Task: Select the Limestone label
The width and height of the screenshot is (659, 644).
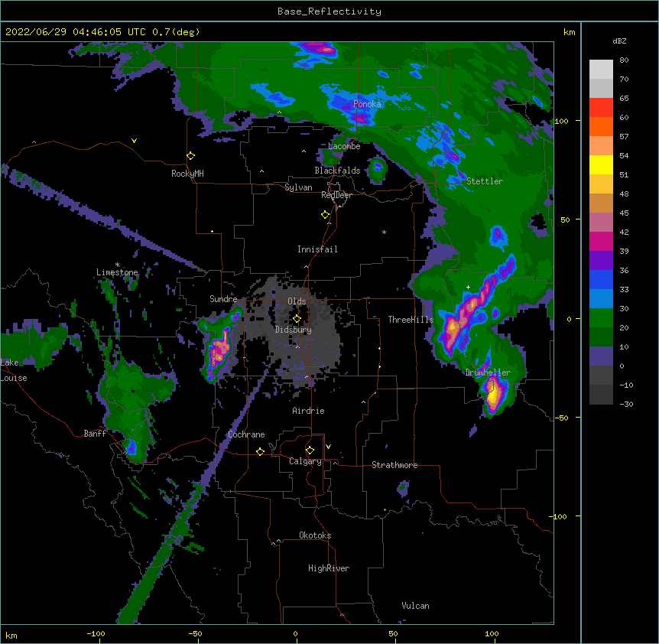Action: (117, 272)
